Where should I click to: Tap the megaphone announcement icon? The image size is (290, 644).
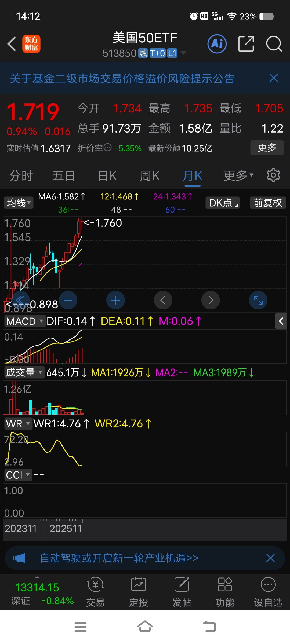(19, 558)
